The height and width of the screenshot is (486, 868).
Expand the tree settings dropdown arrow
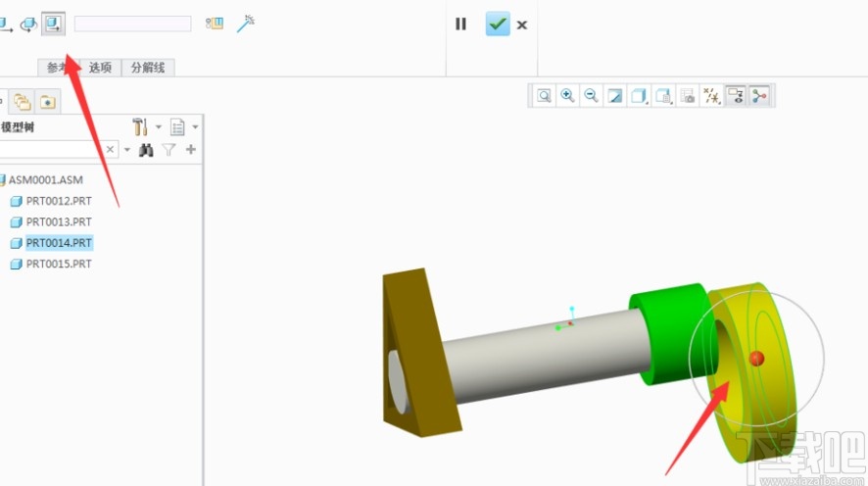tap(159, 126)
